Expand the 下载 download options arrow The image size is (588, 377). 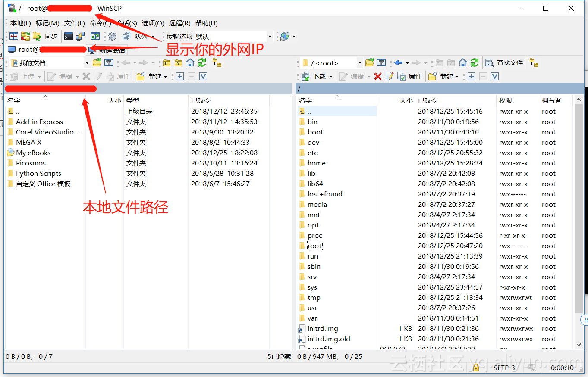pos(331,76)
